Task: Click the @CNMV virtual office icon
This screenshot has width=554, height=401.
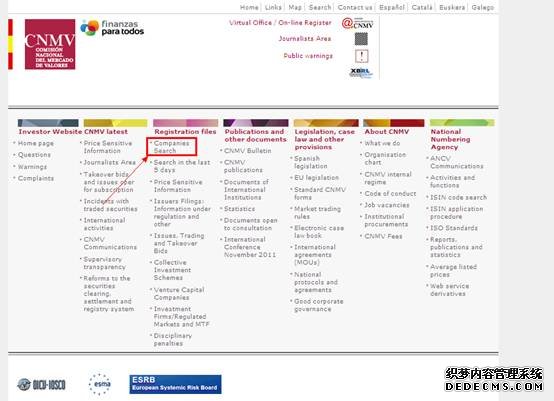Action: click(x=358, y=23)
